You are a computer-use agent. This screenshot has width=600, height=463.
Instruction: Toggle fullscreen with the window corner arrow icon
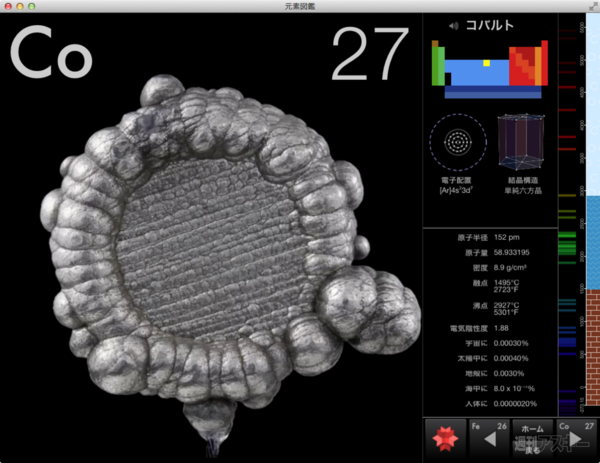click(x=593, y=6)
